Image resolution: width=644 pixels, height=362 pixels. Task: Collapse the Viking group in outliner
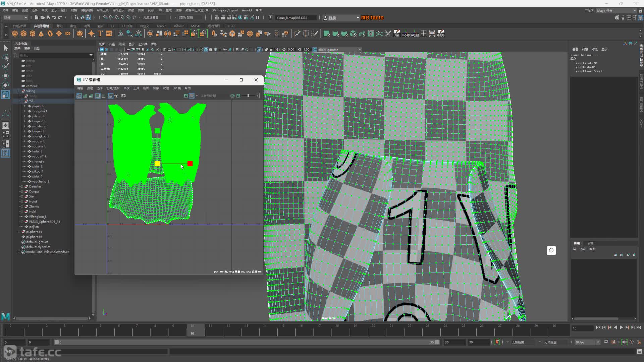pos(19,91)
